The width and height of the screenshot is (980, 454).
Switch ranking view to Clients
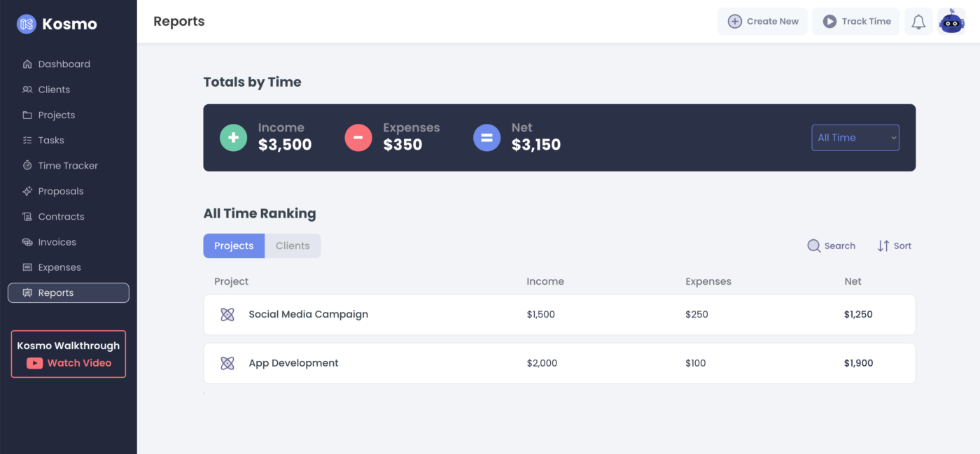point(293,246)
